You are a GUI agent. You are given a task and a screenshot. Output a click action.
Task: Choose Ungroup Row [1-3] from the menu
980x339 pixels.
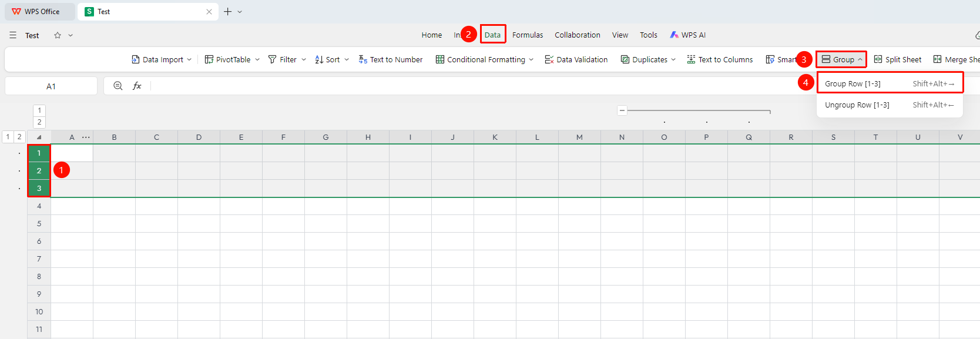click(890, 105)
